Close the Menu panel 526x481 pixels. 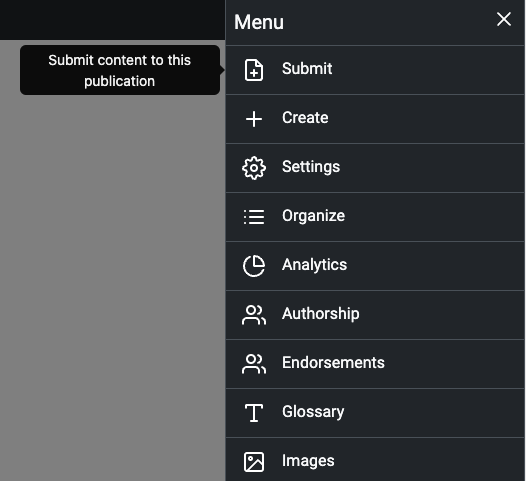[504, 19]
